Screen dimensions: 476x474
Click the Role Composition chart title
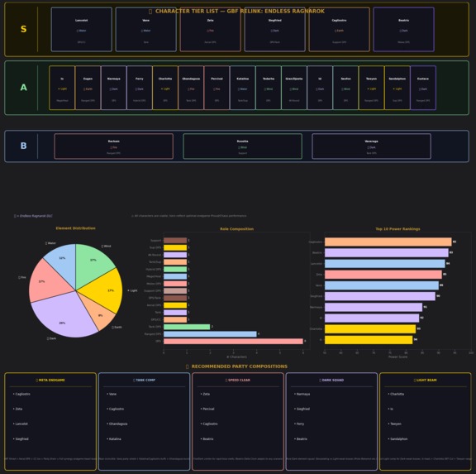237,229
